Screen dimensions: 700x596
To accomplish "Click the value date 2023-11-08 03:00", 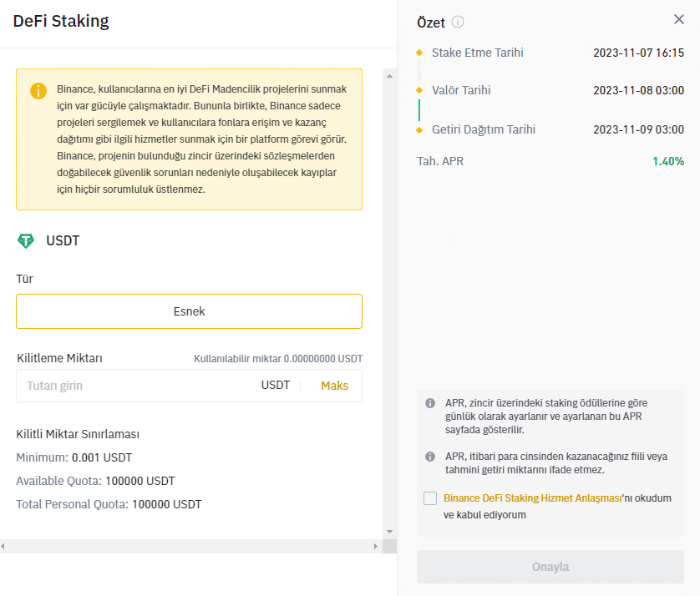I will click(638, 90).
